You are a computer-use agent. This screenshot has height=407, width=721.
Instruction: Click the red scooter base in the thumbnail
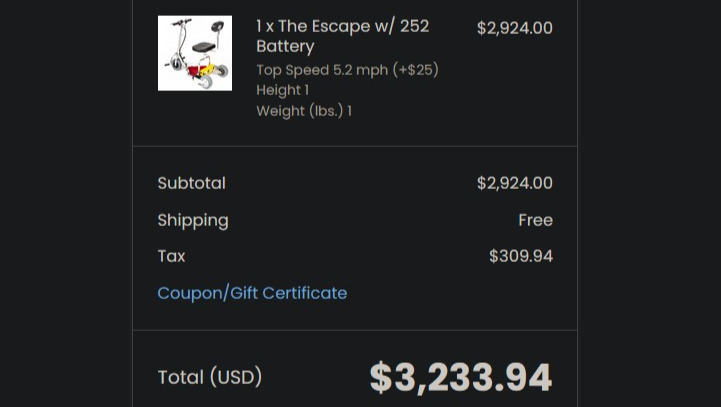click(x=190, y=68)
